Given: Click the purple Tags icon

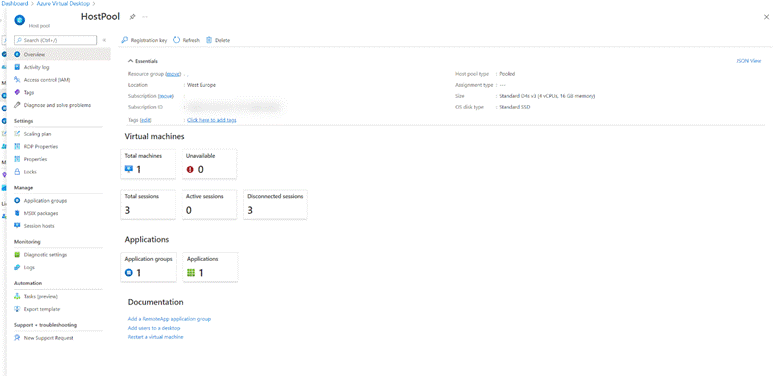Looking at the screenshot, I should pos(17,93).
